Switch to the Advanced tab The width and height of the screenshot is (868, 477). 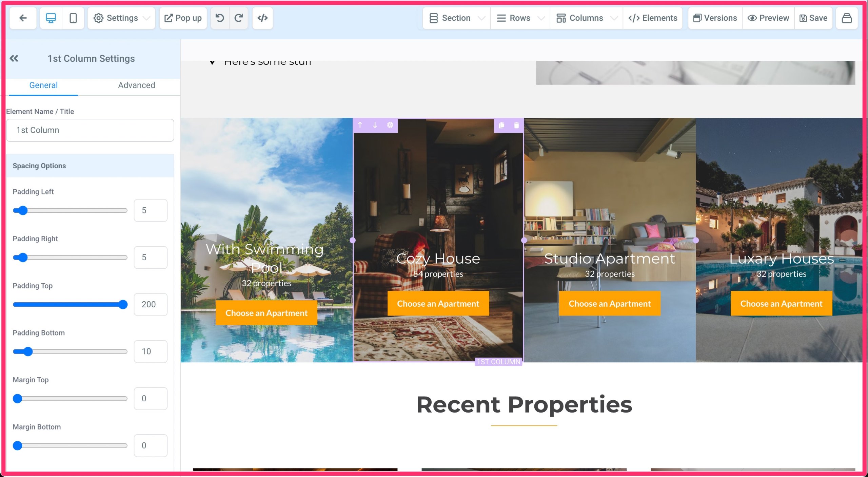click(137, 85)
